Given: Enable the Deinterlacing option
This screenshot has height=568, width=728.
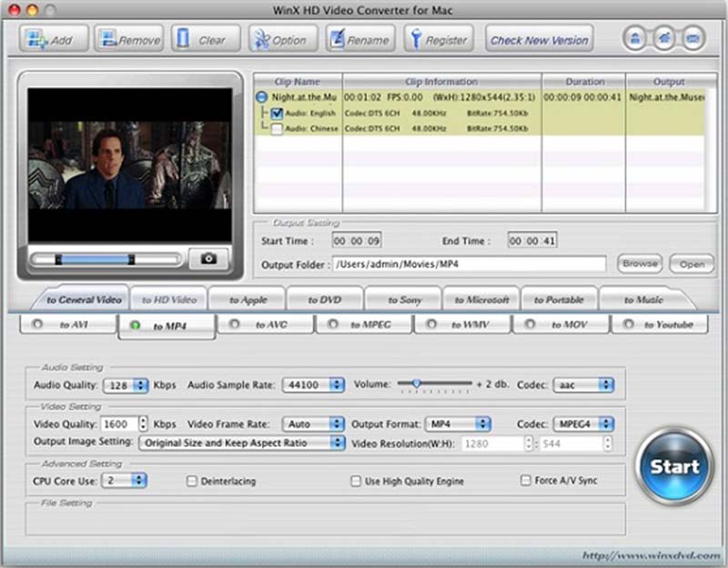Looking at the screenshot, I should click(192, 480).
